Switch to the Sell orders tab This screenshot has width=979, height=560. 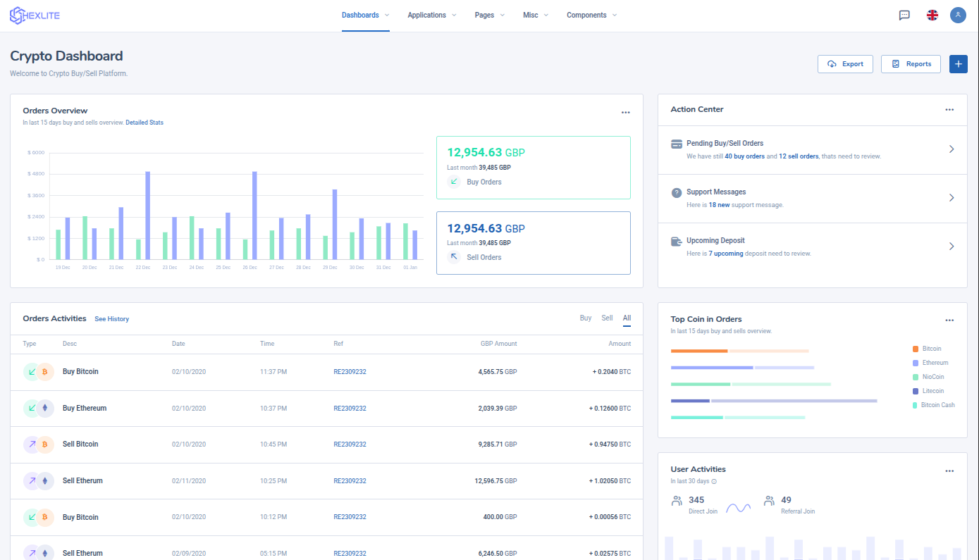click(x=607, y=318)
